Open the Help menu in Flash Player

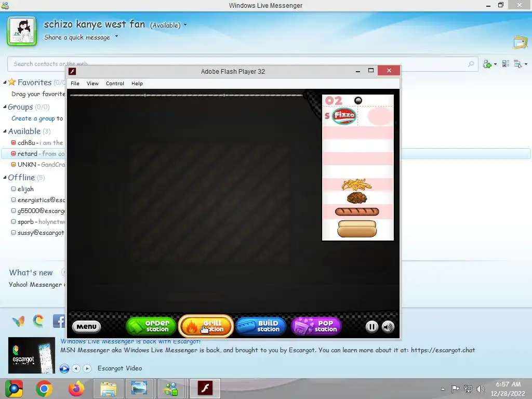pos(137,84)
